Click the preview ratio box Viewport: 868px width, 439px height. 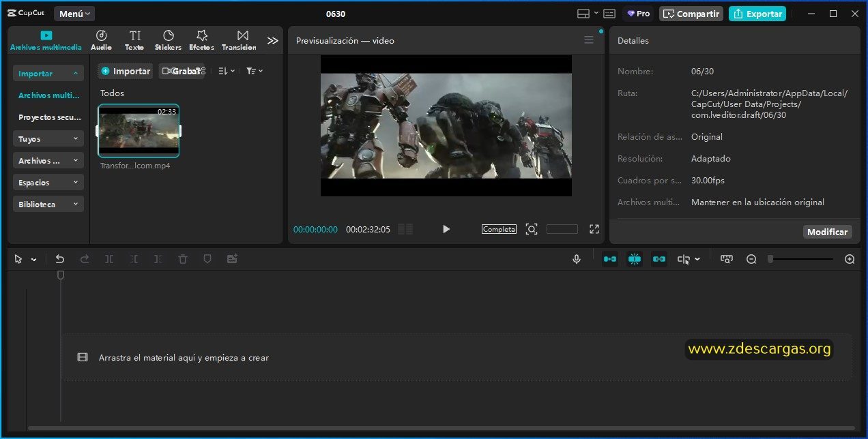(x=562, y=229)
